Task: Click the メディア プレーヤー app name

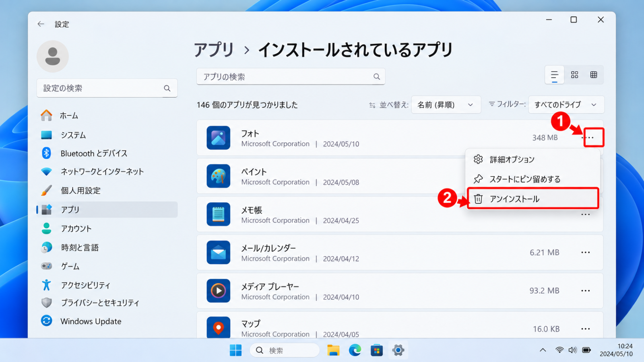Action: pyautogui.click(x=270, y=286)
